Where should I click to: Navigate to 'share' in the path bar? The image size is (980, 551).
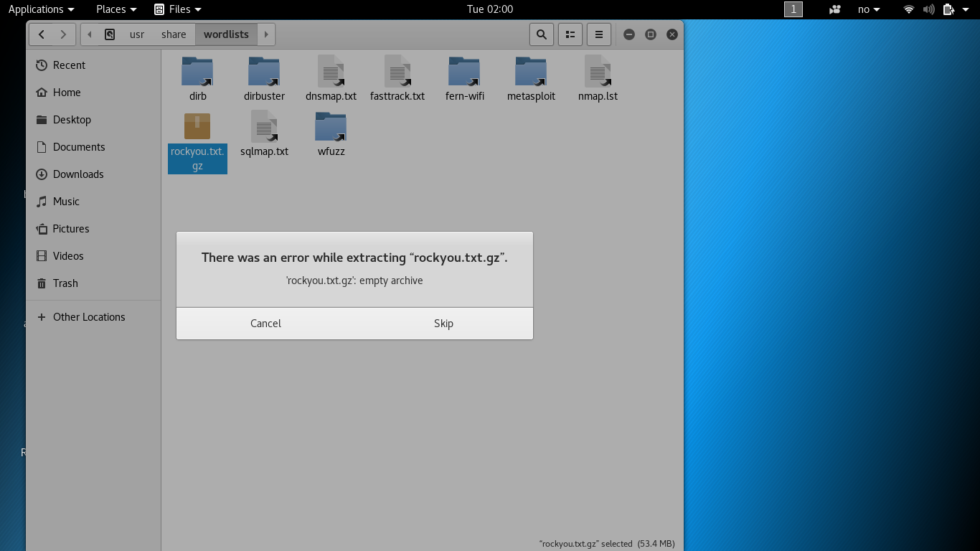point(174,34)
